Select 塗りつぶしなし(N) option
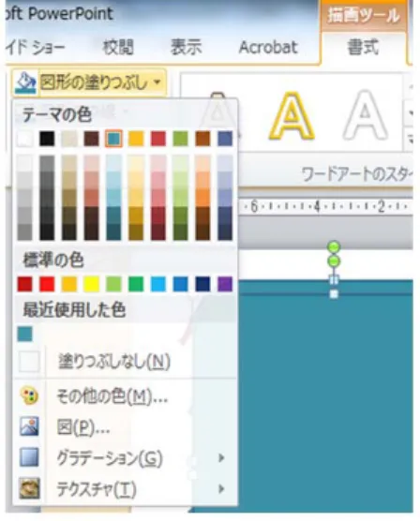 pyautogui.click(x=114, y=362)
